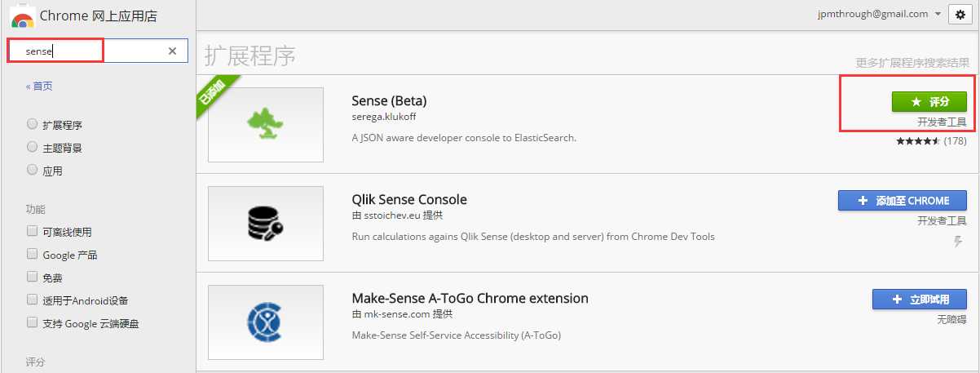Check the Google 产品 filter
The width and height of the screenshot is (980, 373).
tap(33, 255)
